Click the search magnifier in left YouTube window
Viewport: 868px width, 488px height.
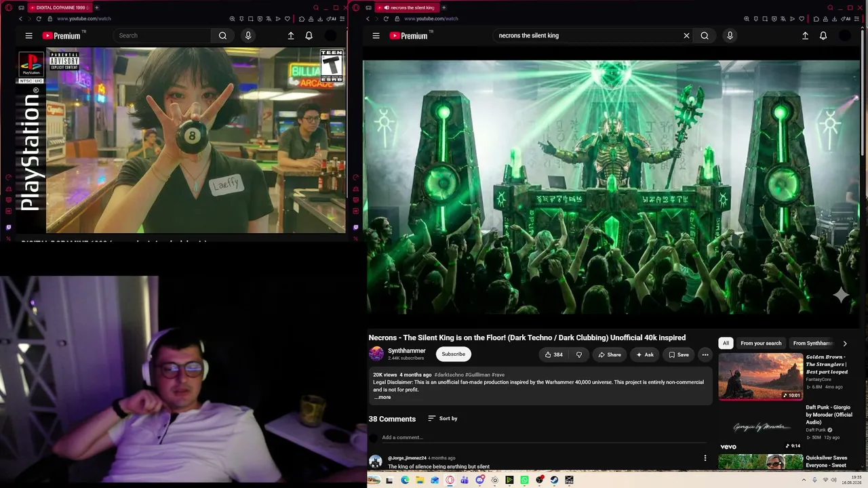click(x=222, y=36)
